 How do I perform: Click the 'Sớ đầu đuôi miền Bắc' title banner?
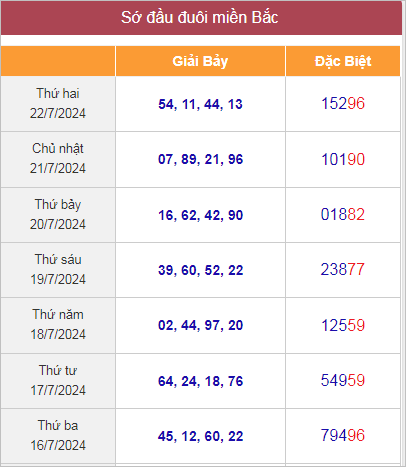(201, 18)
